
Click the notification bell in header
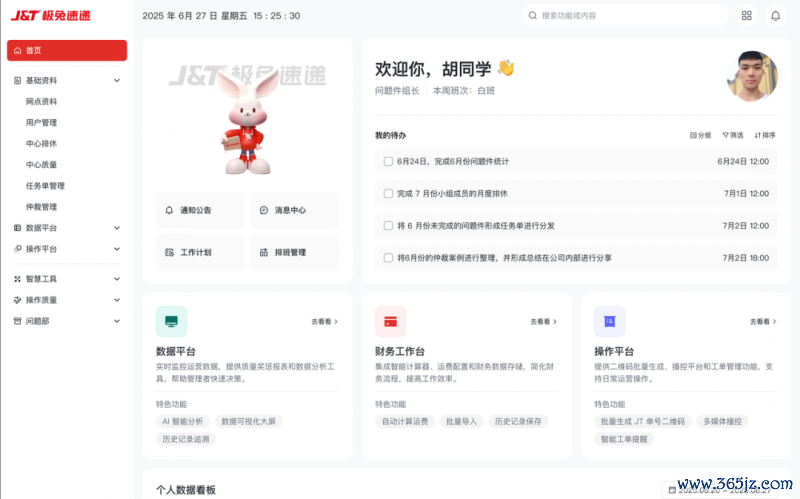click(x=775, y=16)
